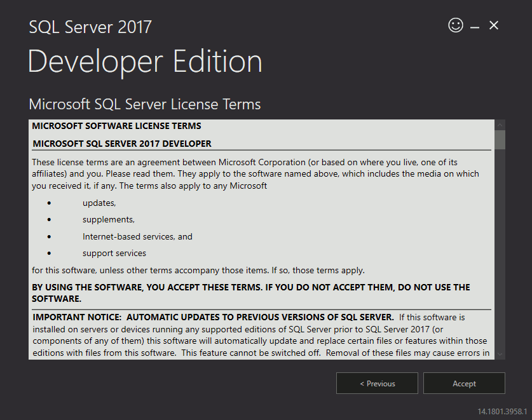Click the 'IMPORTANT NOTICE' bold text
532x420 pixels.
(x=213, y=317)
